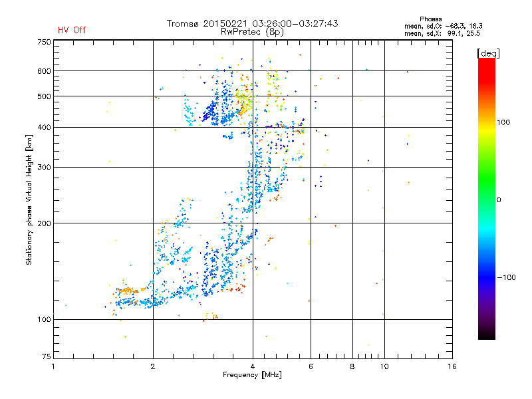Click the x-axis tick label '8'
Viewport: 532px width, 399px height.
click(352, 366)
